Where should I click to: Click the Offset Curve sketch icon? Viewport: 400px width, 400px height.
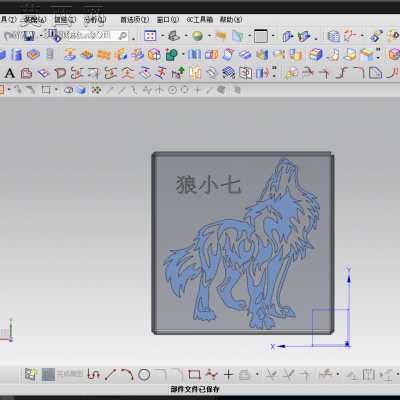pos(244,375)
